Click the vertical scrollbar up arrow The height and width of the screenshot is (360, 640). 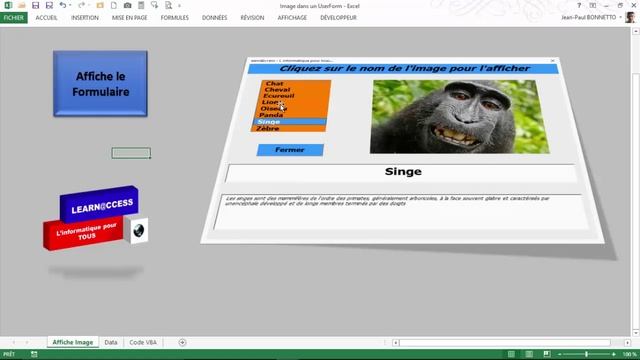point(636,31)
